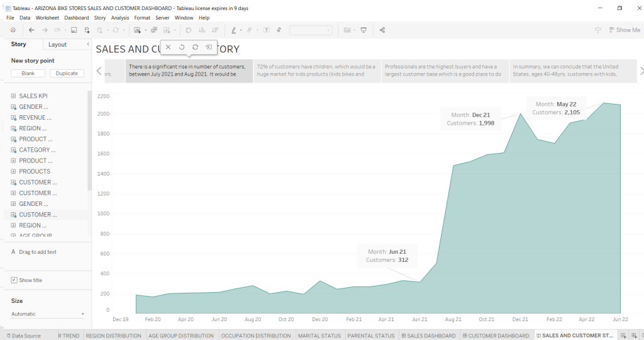The height and width of the screenshot is (340, 644).
Task: Click the Undo back arrow in toolbar
Action: (x=31, y=30)
